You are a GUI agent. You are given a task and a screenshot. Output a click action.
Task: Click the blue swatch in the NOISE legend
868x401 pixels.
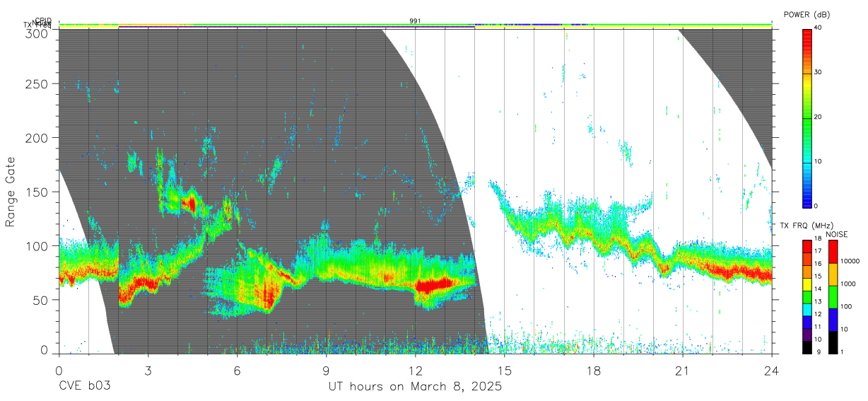pyautogui.click(x=833, y=320)
